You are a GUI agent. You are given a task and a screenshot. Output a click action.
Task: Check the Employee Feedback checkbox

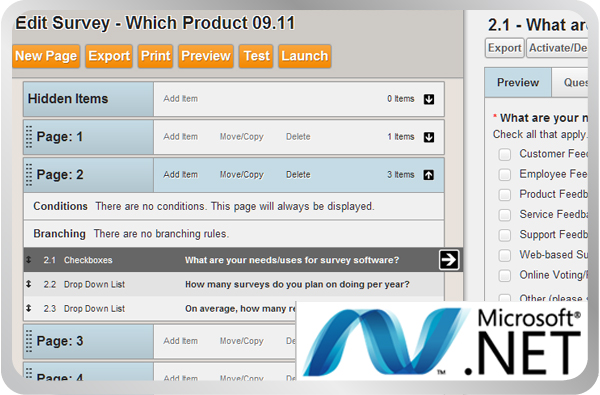(x=505, y=175)
